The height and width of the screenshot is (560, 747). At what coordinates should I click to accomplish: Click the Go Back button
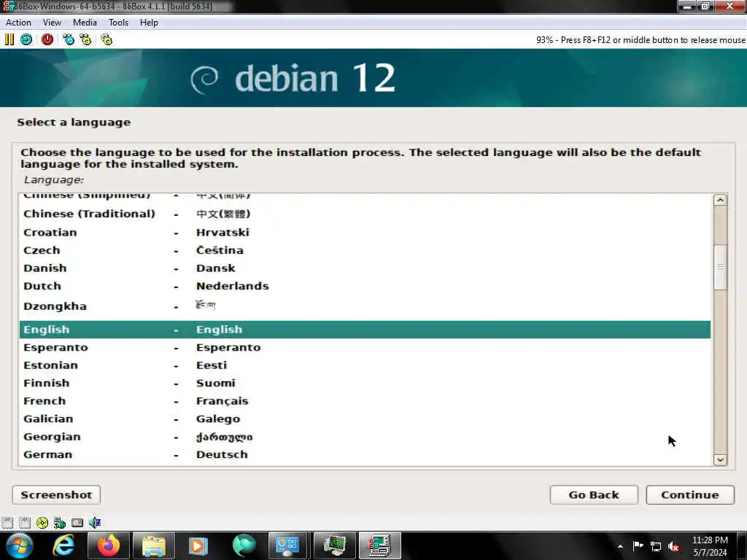point(594,495)
